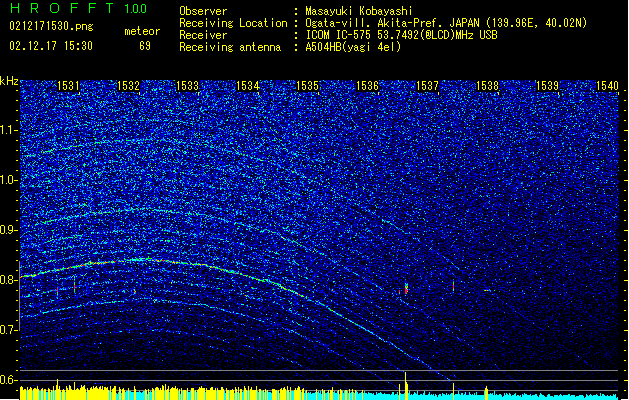
Task: Select location text Ogata-vill. Akita-Pref. JAPAN
Action: 392,23
